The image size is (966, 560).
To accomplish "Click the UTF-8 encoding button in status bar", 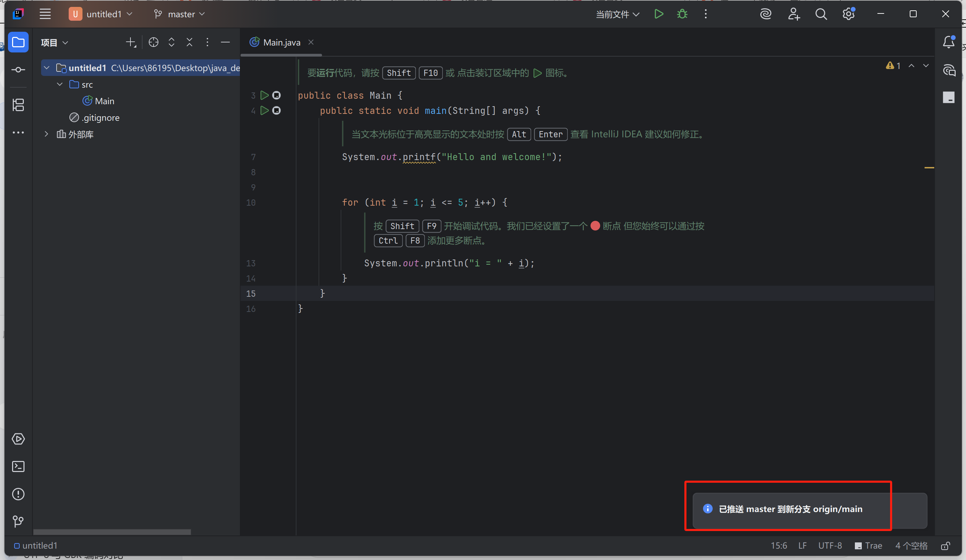I will pyautogui.click(x=830, y=546).
